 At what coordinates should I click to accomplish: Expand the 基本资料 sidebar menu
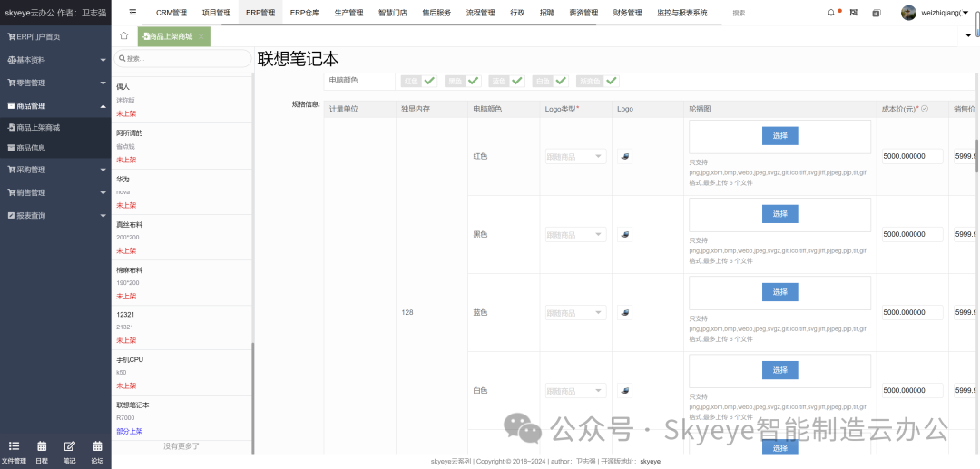55,60
